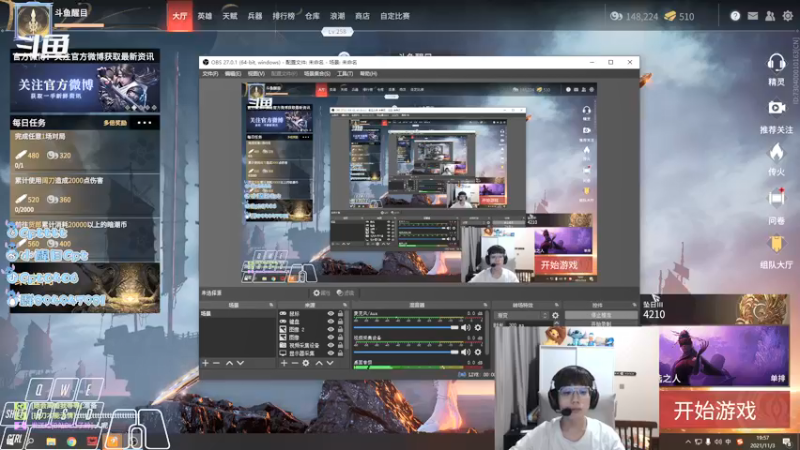Click the 多倍奖励 link
Screen dimensions: 800x450
(115, 123)
